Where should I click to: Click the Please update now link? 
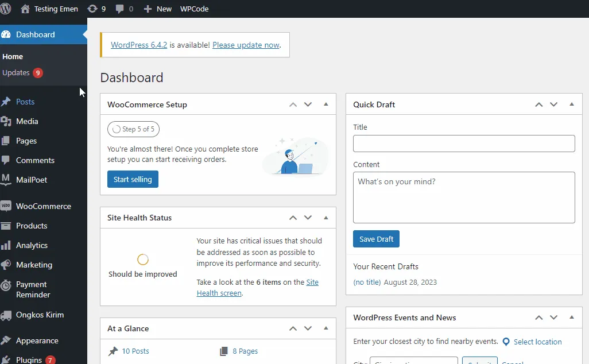pyautogui.click(x=246, y=45)
